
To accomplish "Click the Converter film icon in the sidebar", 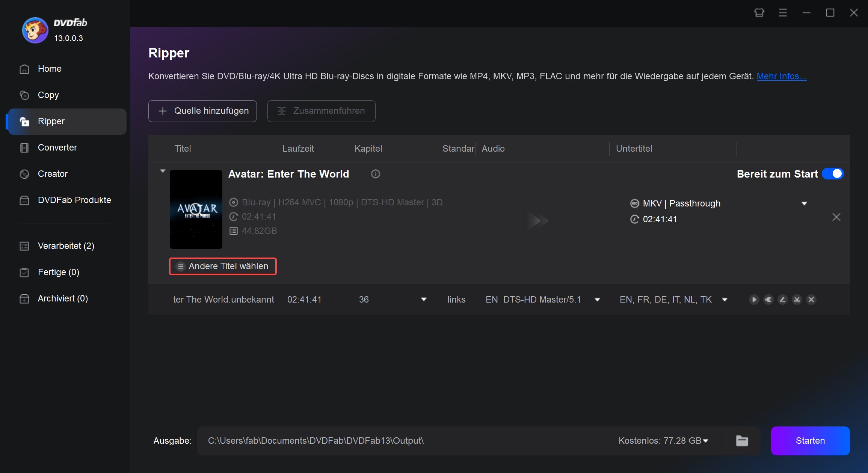I will 24,148.
